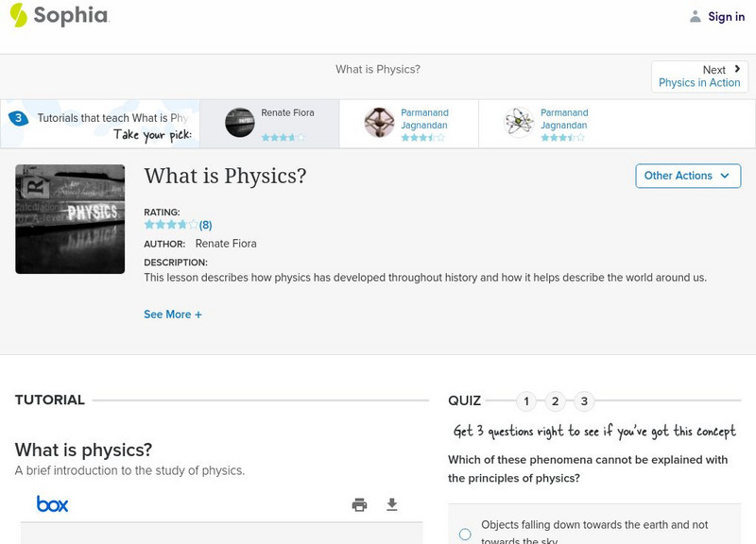
Task: Click the atom avatar of third tutorial
Action: [519, 123]
